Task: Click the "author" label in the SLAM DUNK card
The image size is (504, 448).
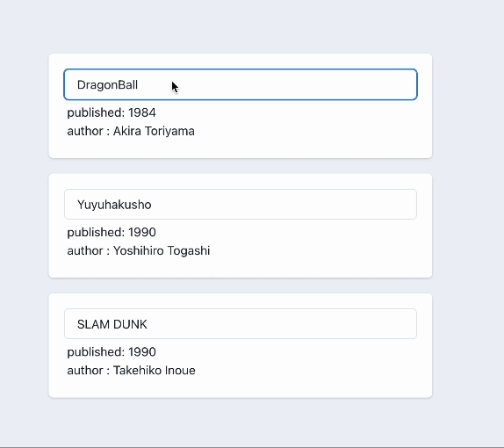Action: click(x=85, y=371)
